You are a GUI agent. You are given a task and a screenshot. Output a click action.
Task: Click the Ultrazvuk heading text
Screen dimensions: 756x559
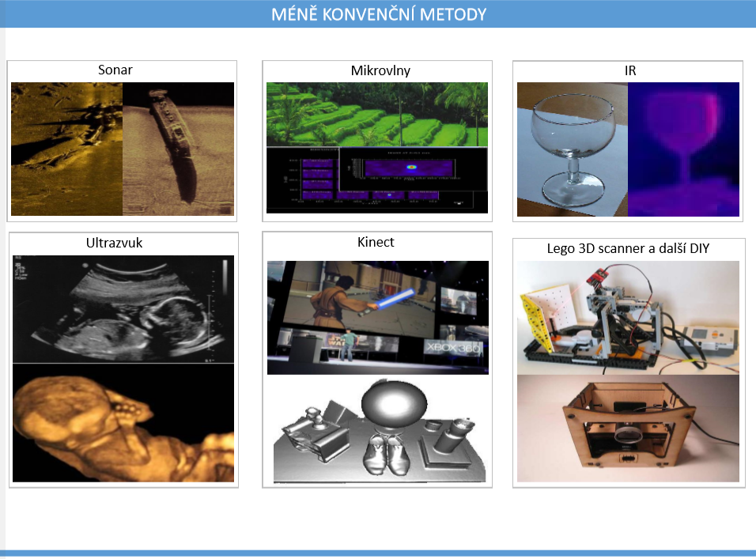pos(116,243)
